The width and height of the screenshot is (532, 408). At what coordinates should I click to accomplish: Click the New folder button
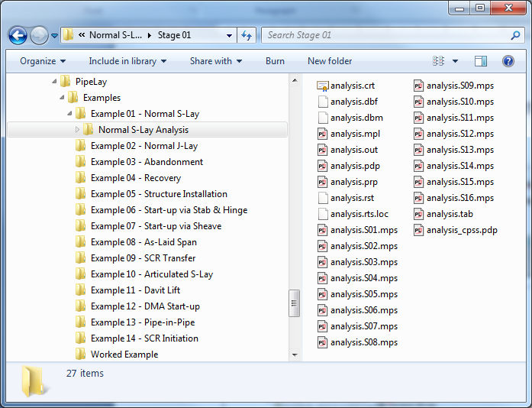(330, 61)
